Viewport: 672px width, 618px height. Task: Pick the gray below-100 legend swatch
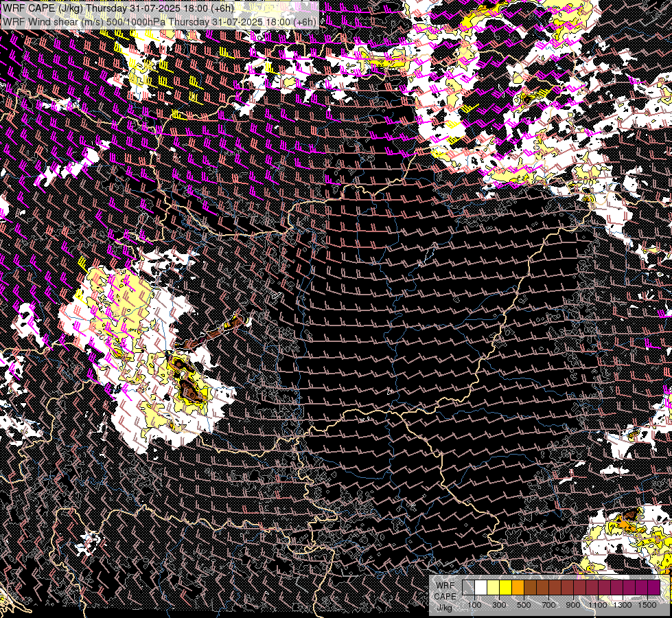468,587
